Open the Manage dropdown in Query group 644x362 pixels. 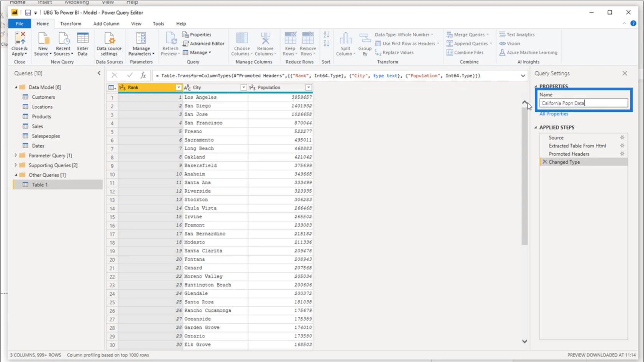197,53
